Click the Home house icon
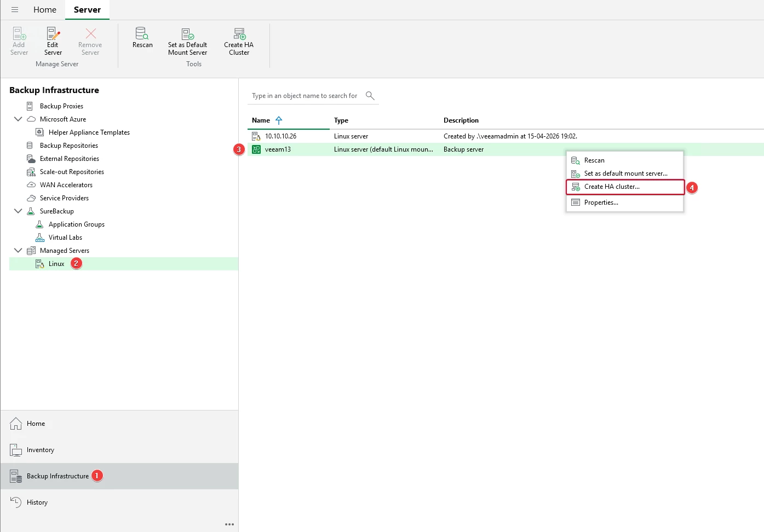 16,424
